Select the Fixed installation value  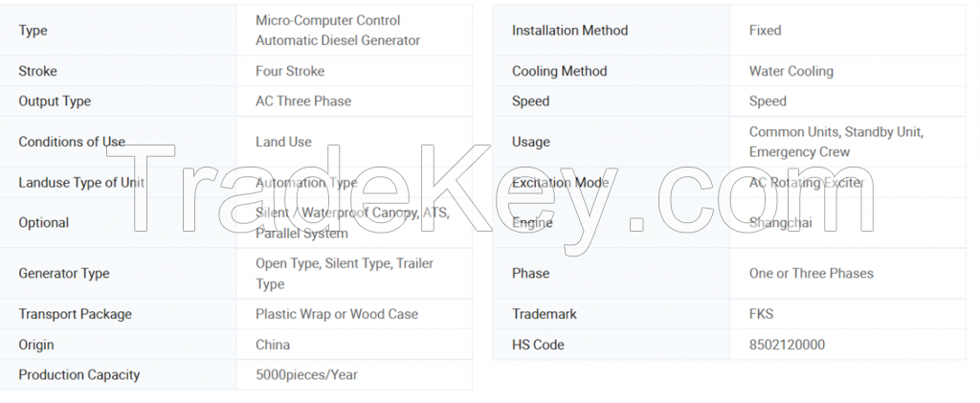click(x=766, y=31)
